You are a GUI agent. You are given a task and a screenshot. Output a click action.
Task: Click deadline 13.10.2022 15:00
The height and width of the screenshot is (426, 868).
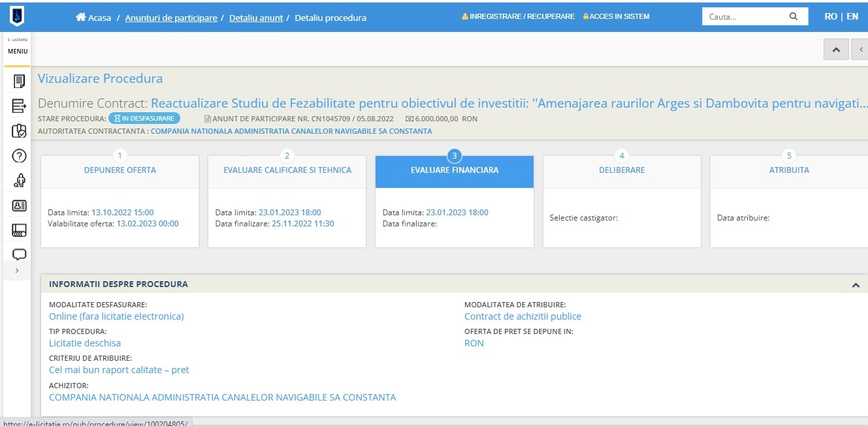pos(123,213)
